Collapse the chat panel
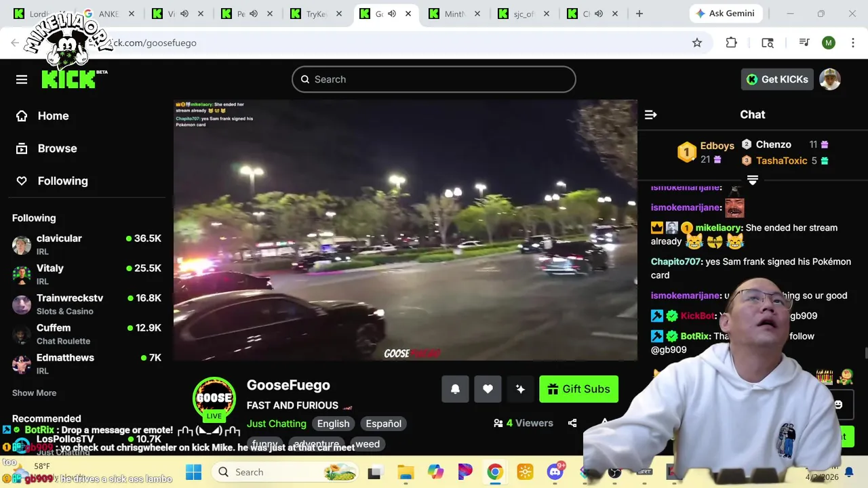 point(650,115)
